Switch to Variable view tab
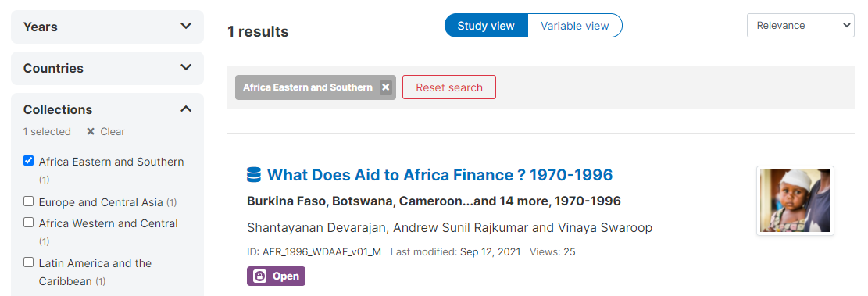 (574, 26)
